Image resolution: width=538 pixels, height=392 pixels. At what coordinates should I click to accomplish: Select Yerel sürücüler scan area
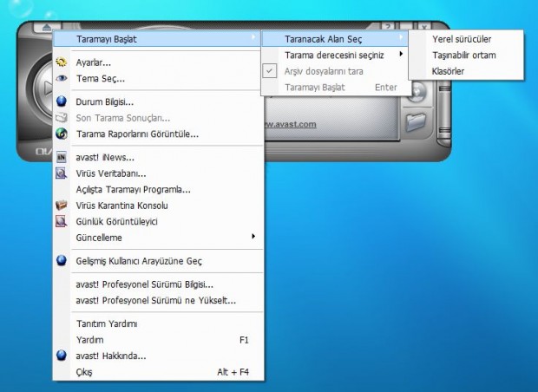(466, 39)
